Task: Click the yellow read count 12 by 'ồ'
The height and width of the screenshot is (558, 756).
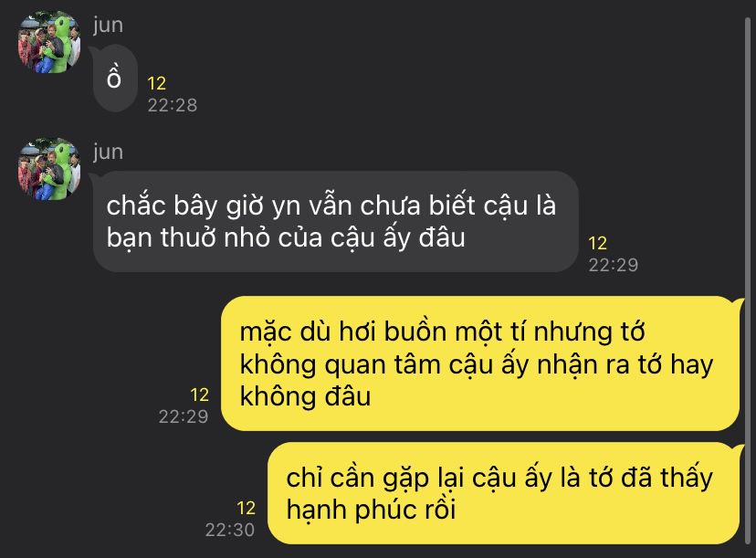Action: click(x=157, y=83)
